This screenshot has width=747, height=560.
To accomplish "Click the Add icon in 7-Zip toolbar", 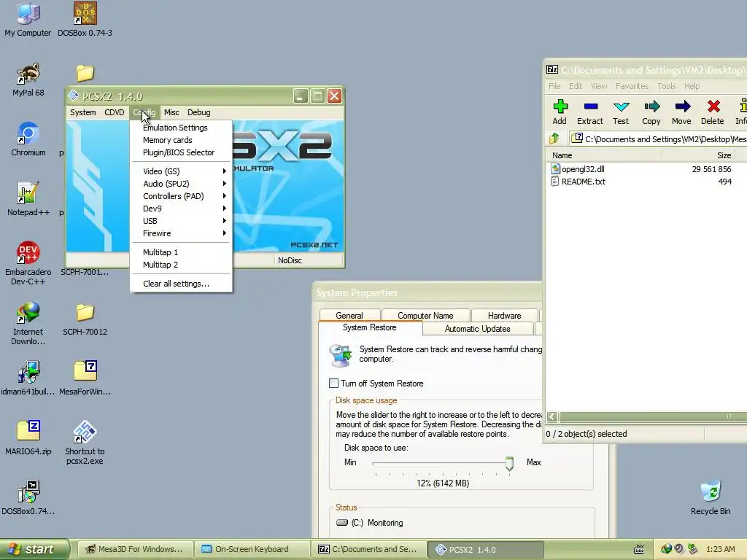I will [x=560, y=106].
